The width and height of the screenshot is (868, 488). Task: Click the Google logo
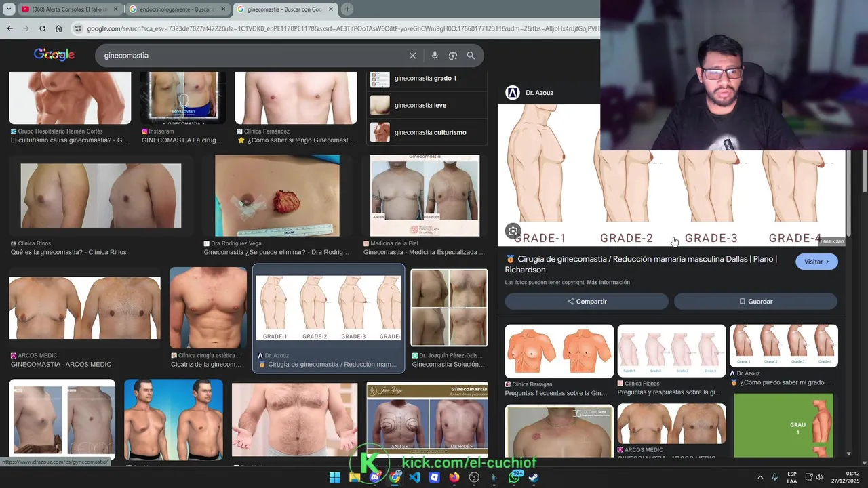tap(54, 55)
